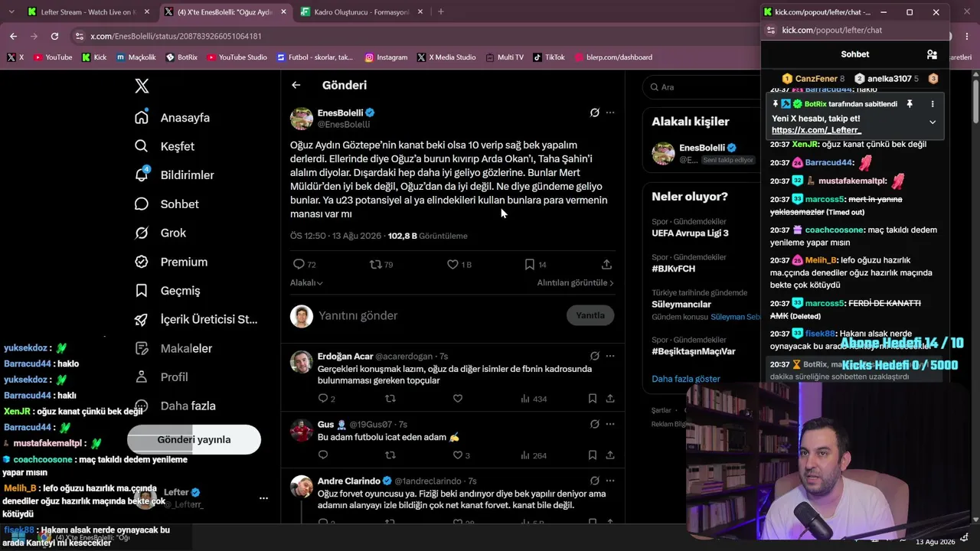Open Bildirimler notifications in sidebar
Screen dimensions: 980x551
[174, 175]
